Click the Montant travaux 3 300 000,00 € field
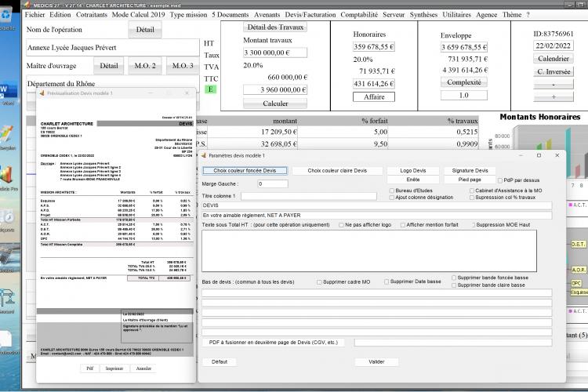Screen dimensions: 588x392 (275, 53)
